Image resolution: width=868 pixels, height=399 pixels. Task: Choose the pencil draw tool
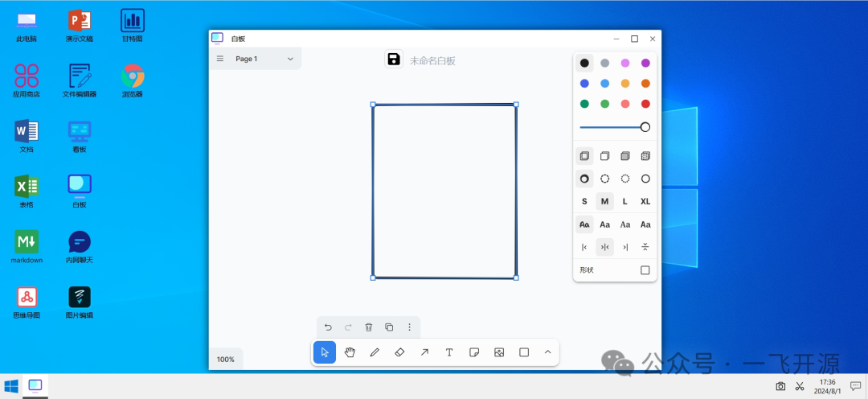coord(375,352)
